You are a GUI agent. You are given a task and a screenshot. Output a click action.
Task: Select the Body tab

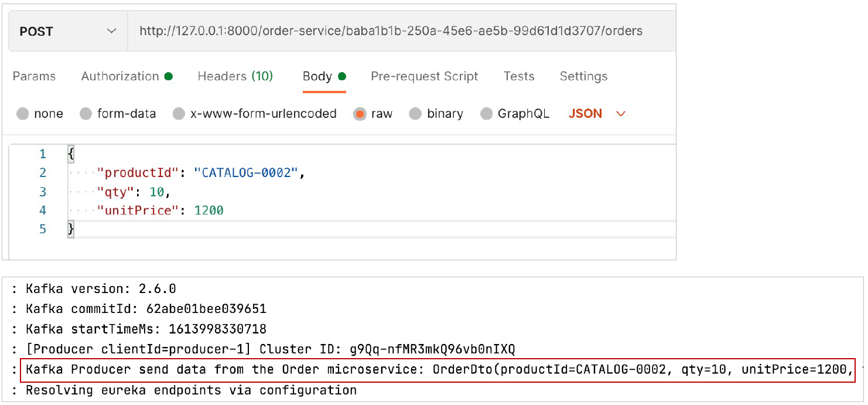tap(324, 76)
